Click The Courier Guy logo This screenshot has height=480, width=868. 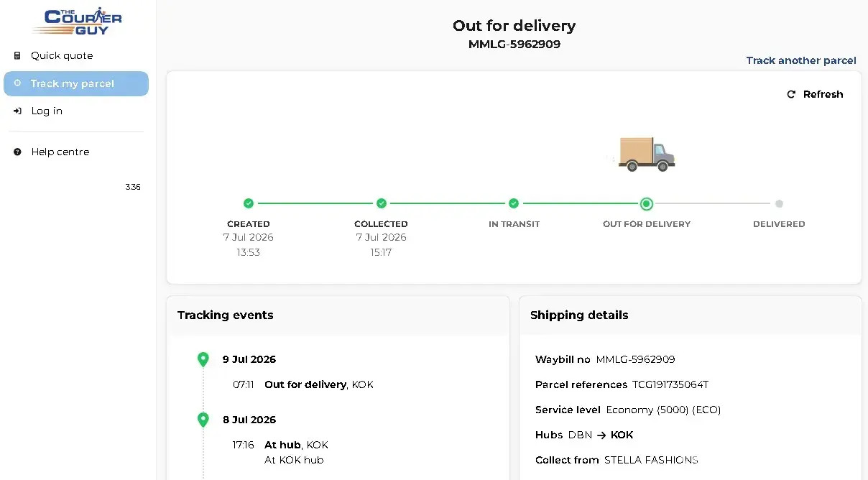[x=78, y=21]
